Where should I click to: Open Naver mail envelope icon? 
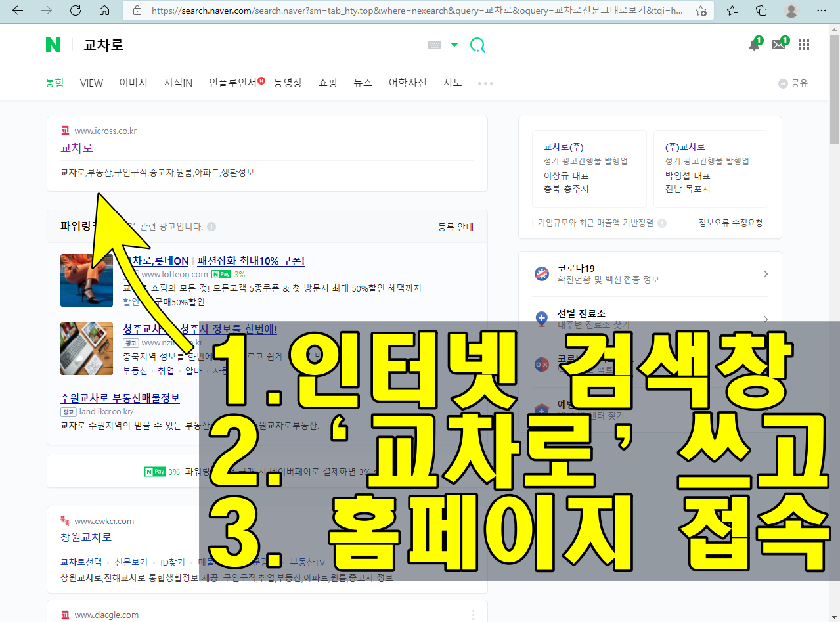click(780, 45)
